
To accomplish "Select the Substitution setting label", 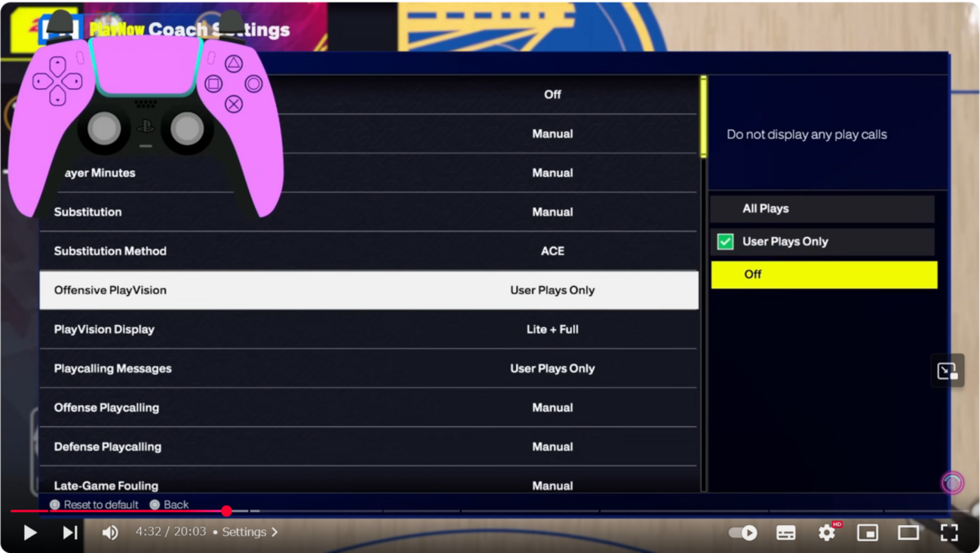I will click(88, 212).
